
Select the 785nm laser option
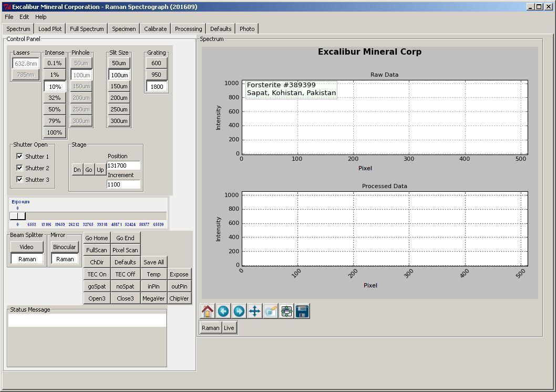[x=26, y=75]
